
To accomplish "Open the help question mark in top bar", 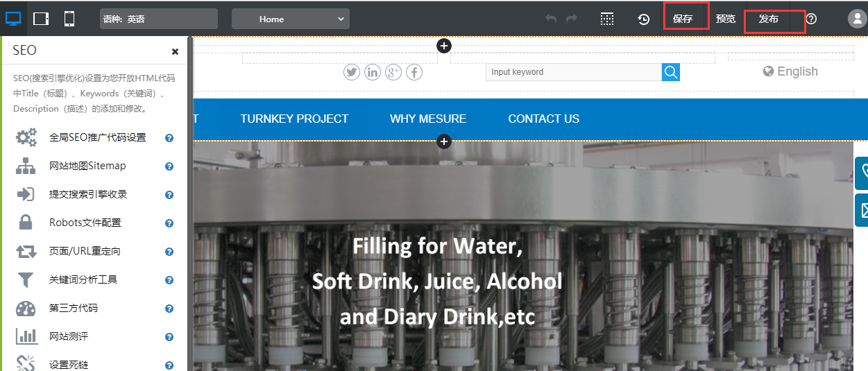I will coord(811,19).
